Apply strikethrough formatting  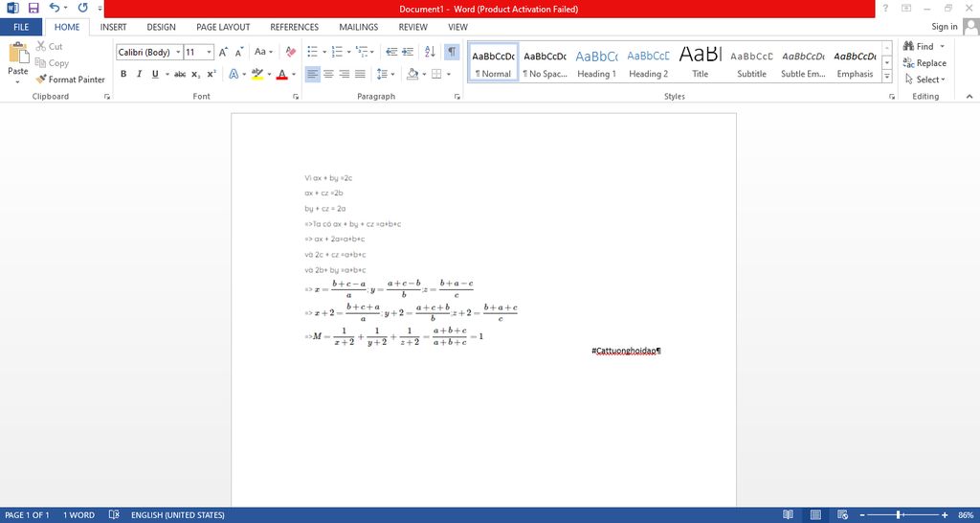coord(180,74)
